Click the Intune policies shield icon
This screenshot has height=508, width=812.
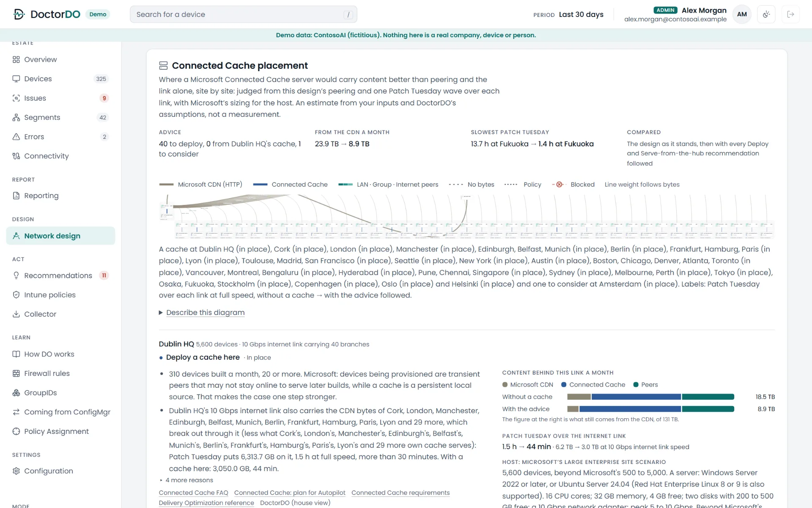pos(16,295)
